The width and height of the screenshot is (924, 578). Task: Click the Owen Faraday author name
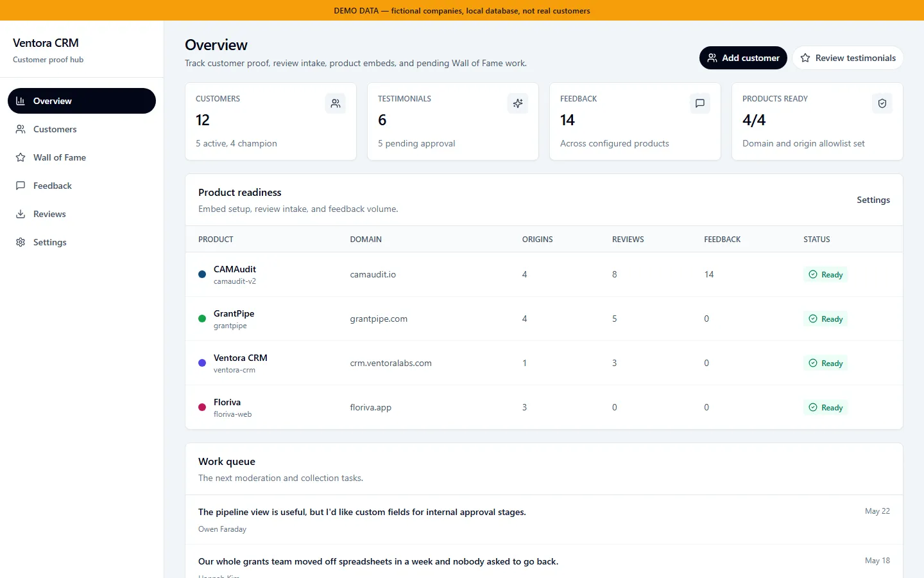(222, 529)
